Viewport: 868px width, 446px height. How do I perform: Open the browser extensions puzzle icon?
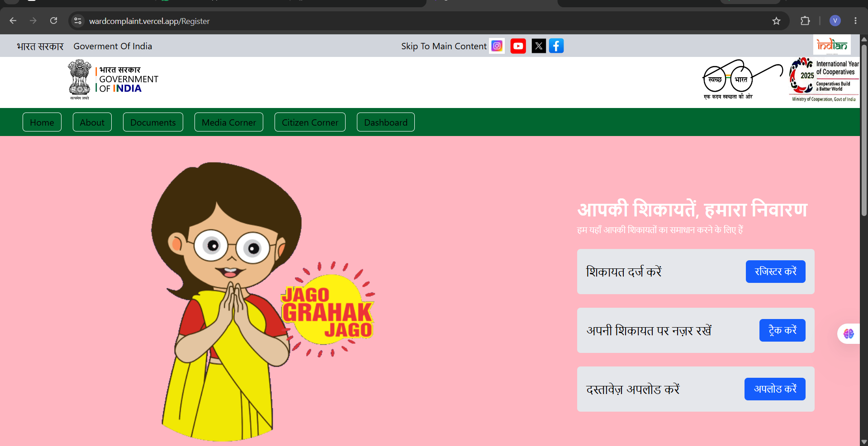pyautogui.click(x=805, y=21)
